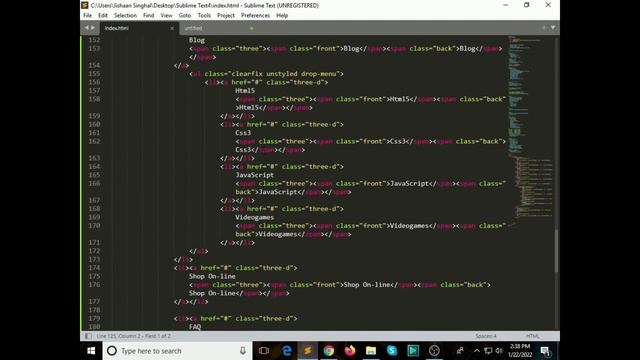Image resolution: width=640 pixels, height=360 pixels.
Task: Click line number 173 in the gutter
Action: (94, 259)
